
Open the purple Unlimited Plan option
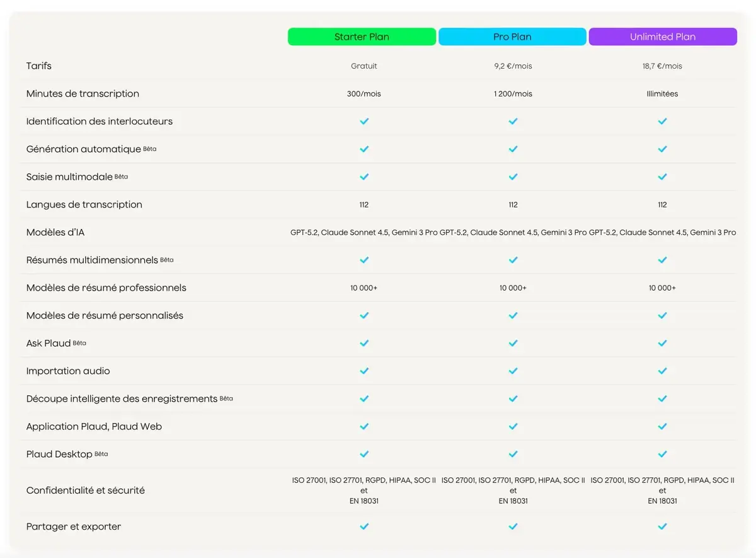click(663, 37)
